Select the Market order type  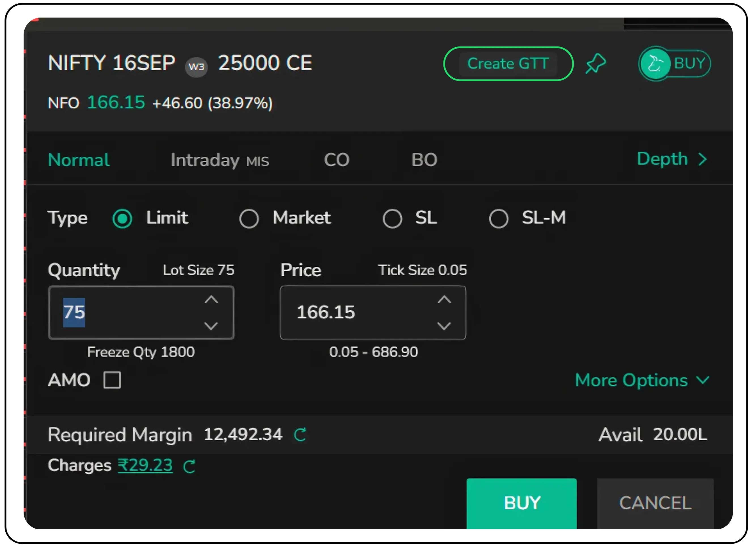249,219
